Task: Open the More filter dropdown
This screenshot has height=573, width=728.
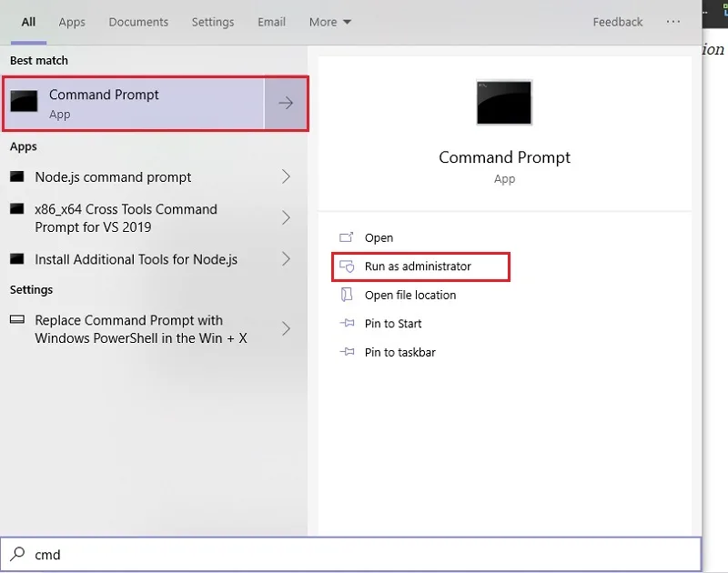Action: 330,22
